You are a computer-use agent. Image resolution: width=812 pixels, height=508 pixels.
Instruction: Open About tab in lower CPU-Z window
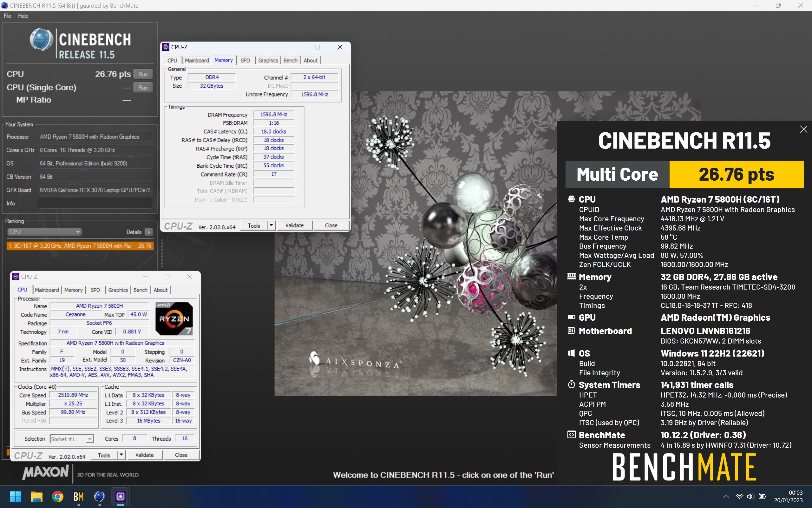(x=160, y=290)
